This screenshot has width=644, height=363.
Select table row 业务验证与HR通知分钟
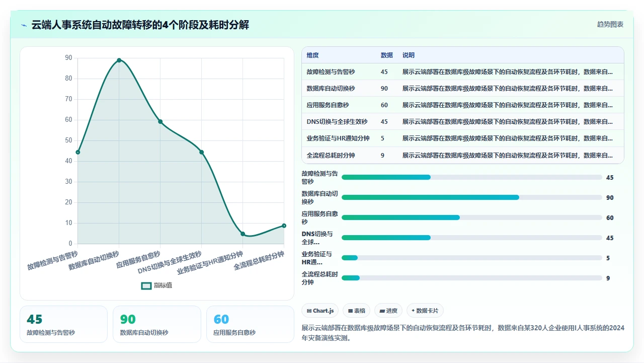[463, 138]
